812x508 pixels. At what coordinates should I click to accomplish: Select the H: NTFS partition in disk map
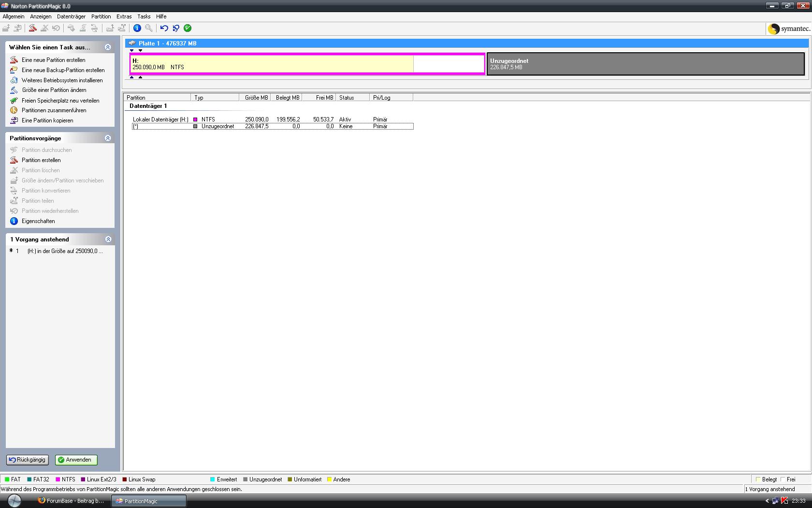(307, 64)
